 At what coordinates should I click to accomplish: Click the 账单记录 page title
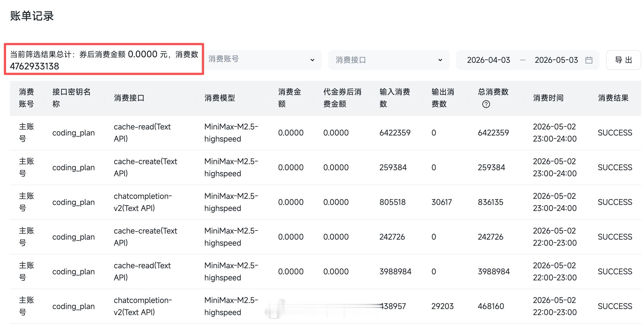tap(32, 16)
